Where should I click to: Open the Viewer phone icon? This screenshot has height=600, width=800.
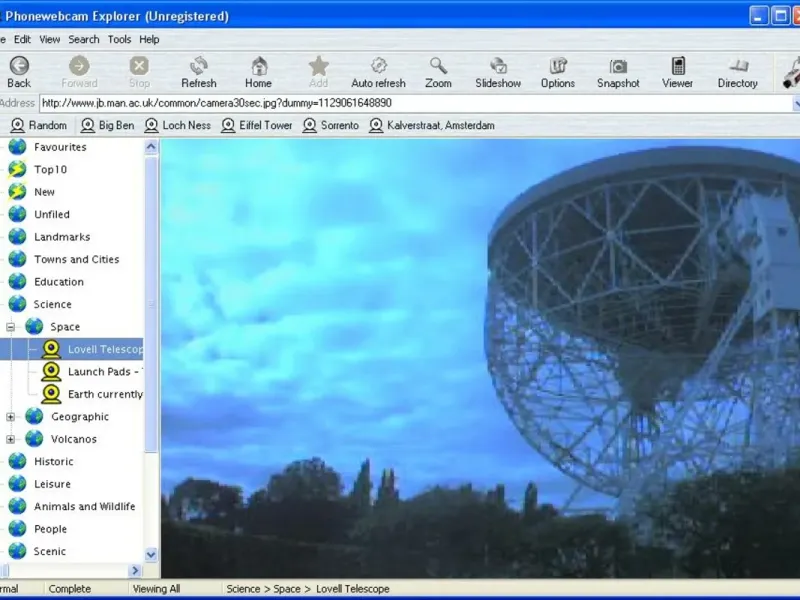677,66
